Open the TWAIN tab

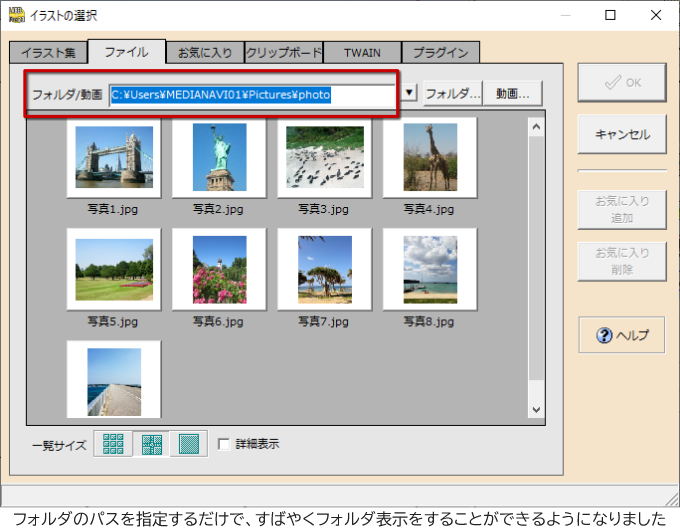(362, 52)
